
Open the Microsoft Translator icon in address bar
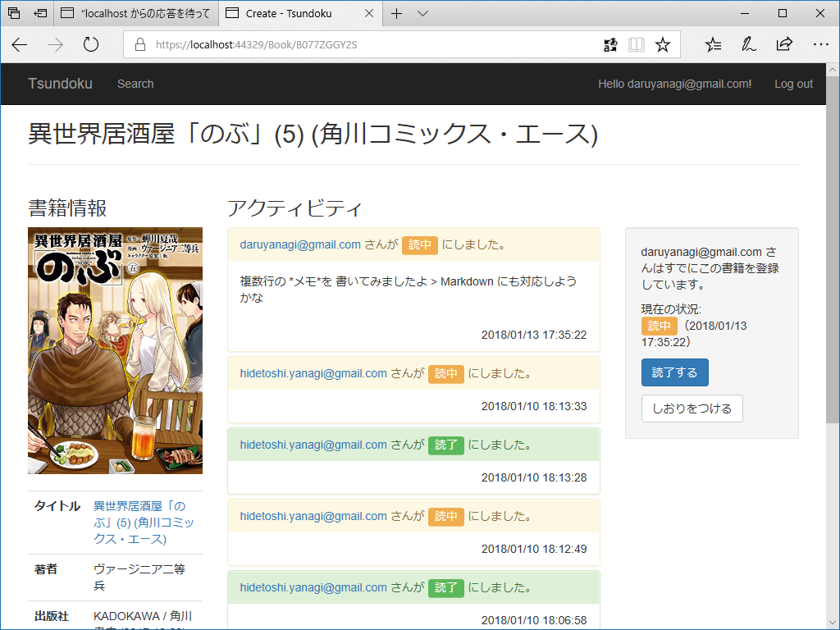(x=610, y=44)
